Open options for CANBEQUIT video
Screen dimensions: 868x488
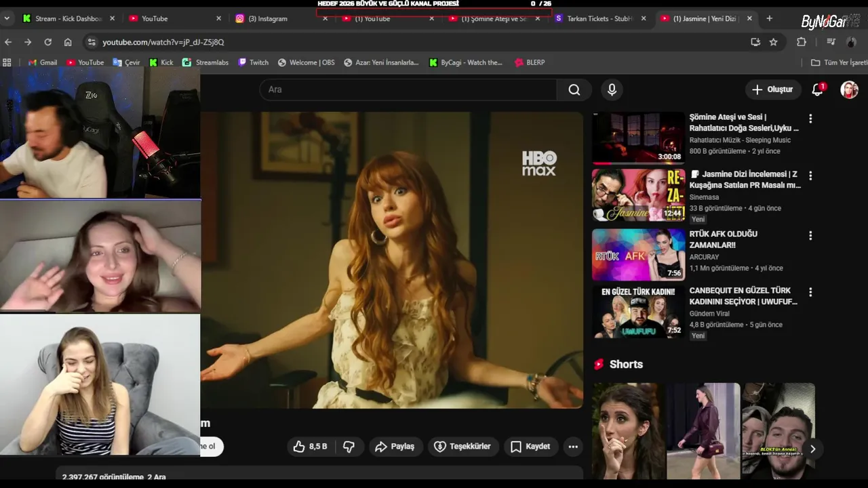point(810,292)
